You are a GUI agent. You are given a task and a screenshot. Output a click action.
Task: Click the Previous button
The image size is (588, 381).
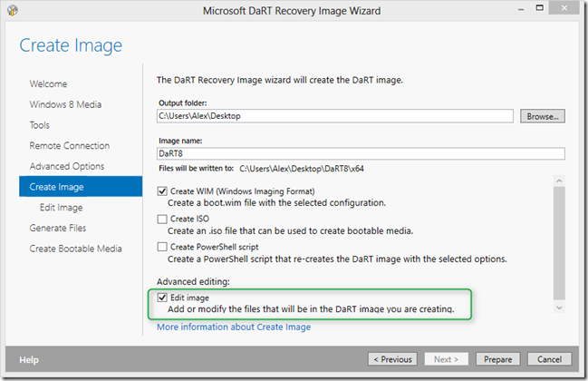point(392,359)
